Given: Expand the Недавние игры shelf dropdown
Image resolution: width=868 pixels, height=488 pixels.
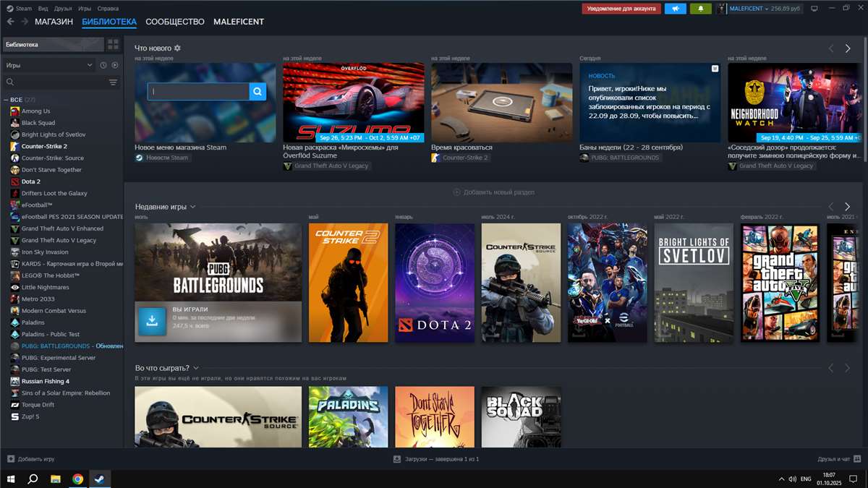Looking at the screenshot, I should pos(193,207).
